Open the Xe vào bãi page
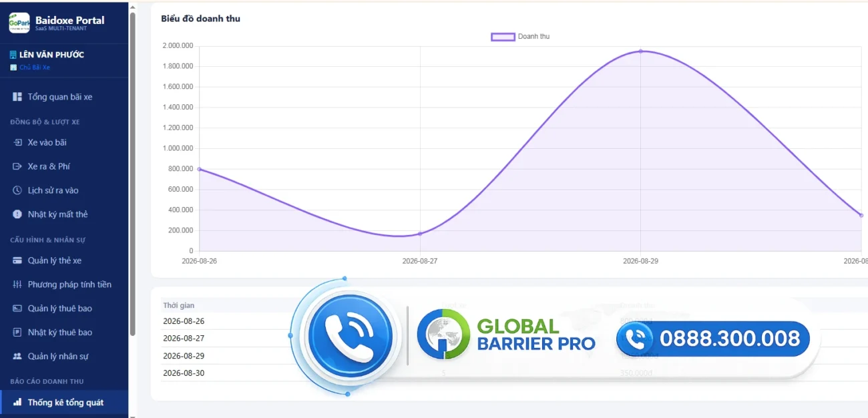868x418 pixels. click(64, 142)
